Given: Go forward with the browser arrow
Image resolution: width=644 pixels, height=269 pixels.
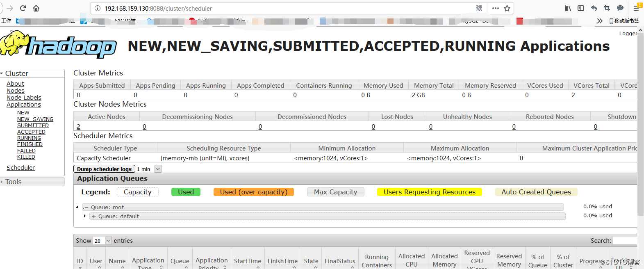Looking at the screenshot, I should coord(10,8).
